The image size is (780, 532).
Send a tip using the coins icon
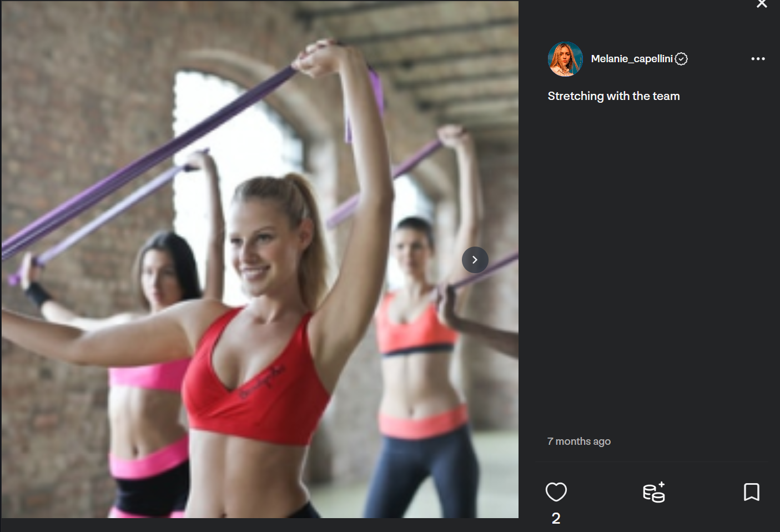[654, 492]
